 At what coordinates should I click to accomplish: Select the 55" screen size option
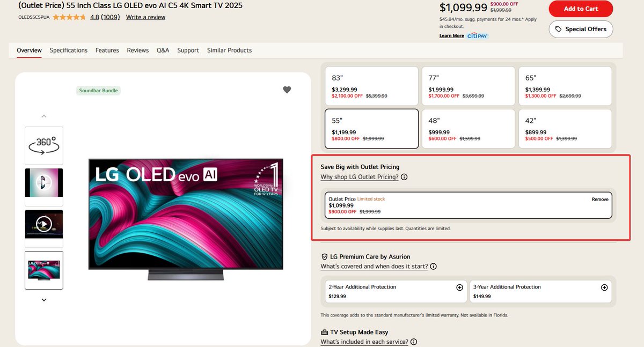[x=371, y=129]
